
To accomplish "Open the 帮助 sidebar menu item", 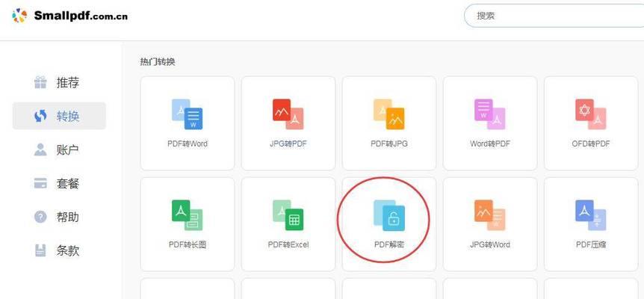I will point(59,217).
